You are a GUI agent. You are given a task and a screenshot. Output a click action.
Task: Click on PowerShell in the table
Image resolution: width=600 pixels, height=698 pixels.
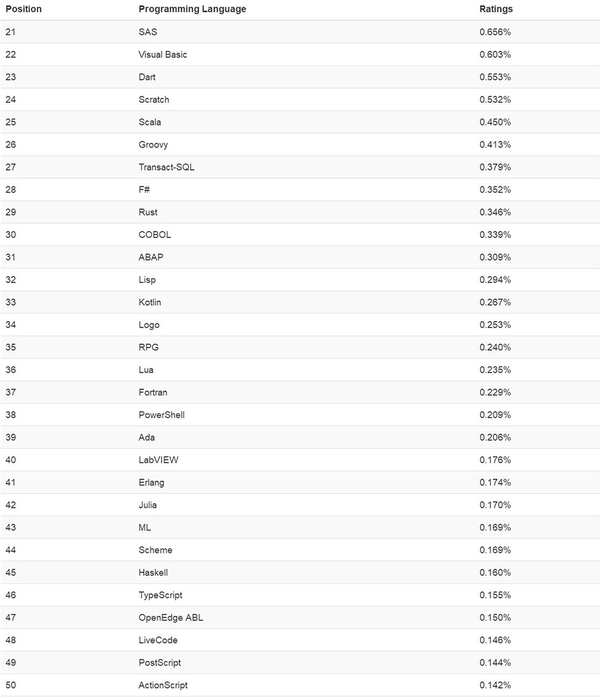coord(161,415)
